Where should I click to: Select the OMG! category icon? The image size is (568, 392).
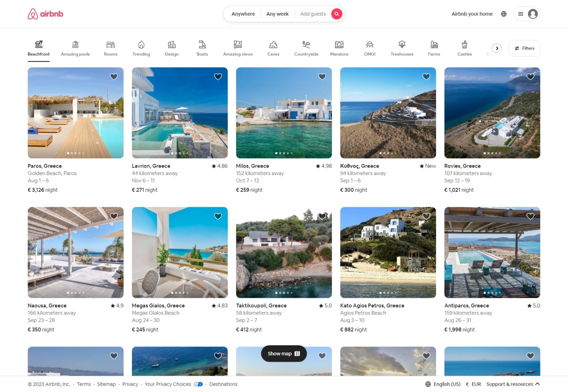click(x=369, y=45)
